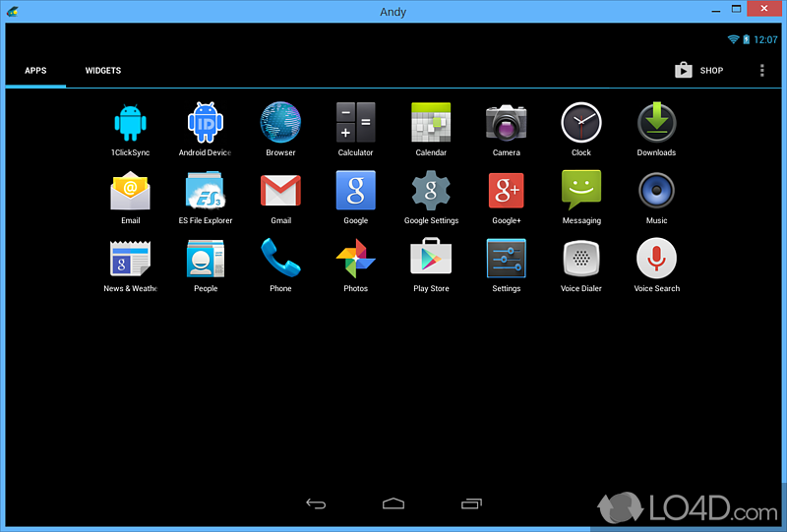
Task: Tap the recent apps navigation button
Action: pyautogui.click(x=471, y=503)
